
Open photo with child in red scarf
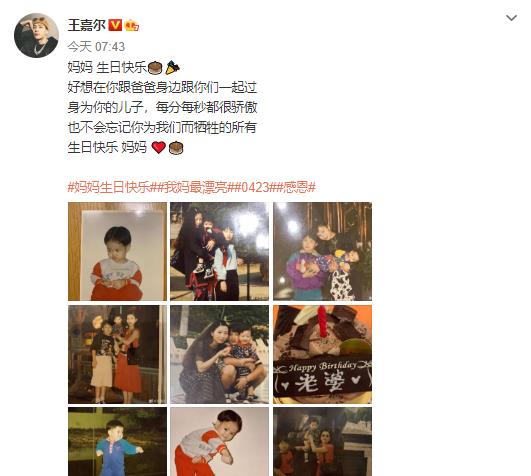219,251
